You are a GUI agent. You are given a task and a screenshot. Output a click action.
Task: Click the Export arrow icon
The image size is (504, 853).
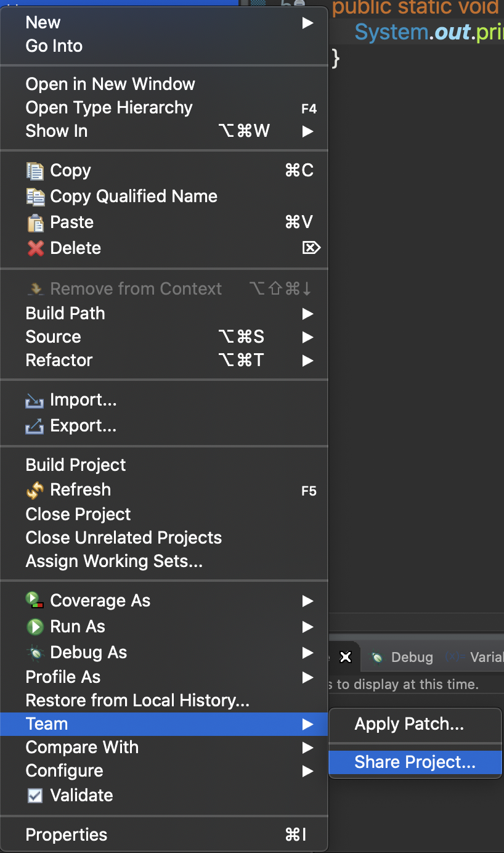click(35, 426)
